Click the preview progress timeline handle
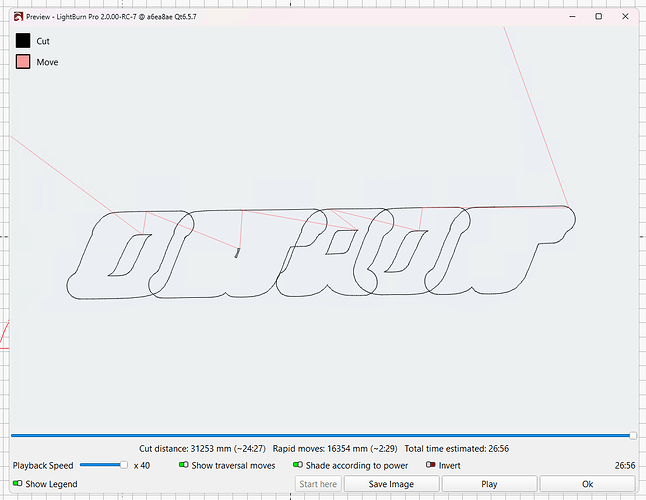The image size is (646, 500). [633, 435]
